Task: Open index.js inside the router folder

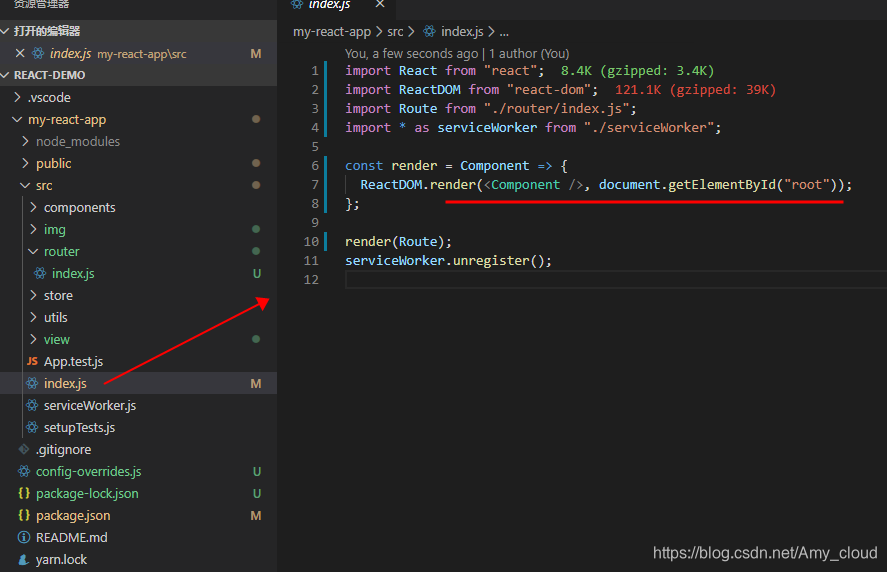Action: 73,273
